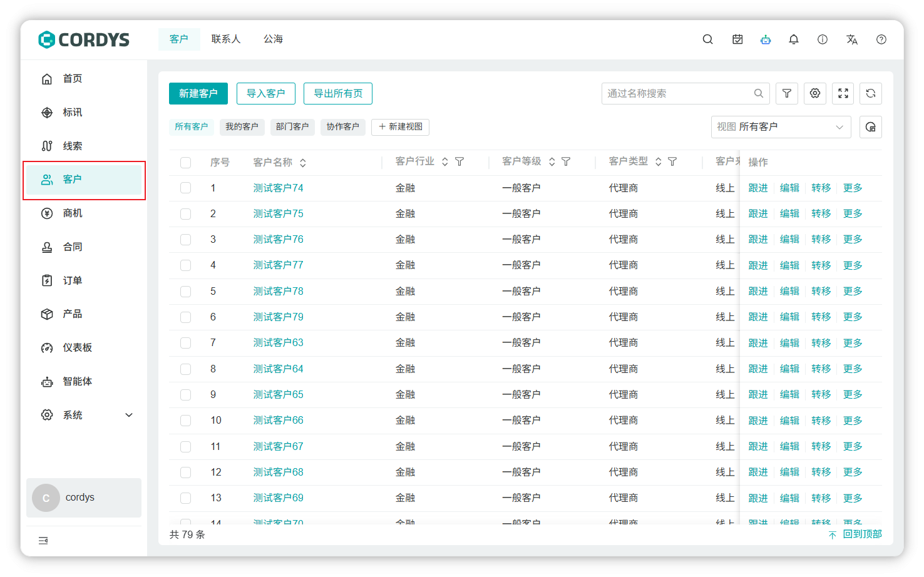
Task: Export with the 导出所有页 button
Action: click(338, 93)
